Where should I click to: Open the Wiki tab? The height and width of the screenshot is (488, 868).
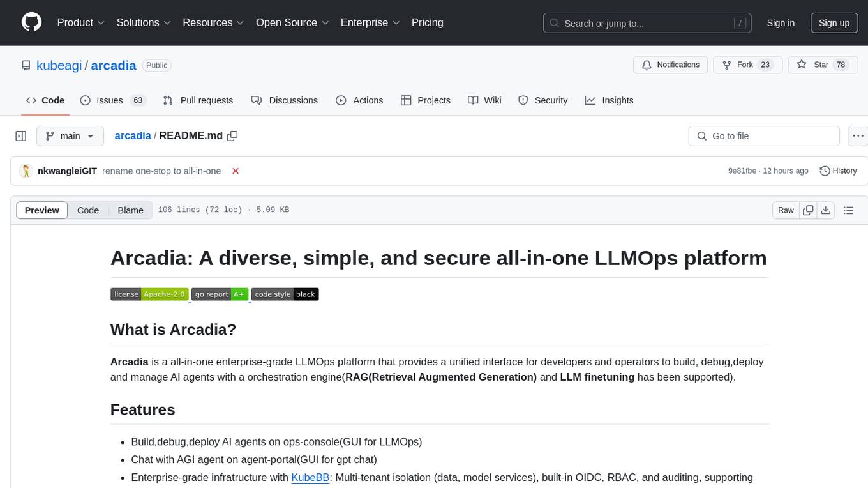(484, 100)
